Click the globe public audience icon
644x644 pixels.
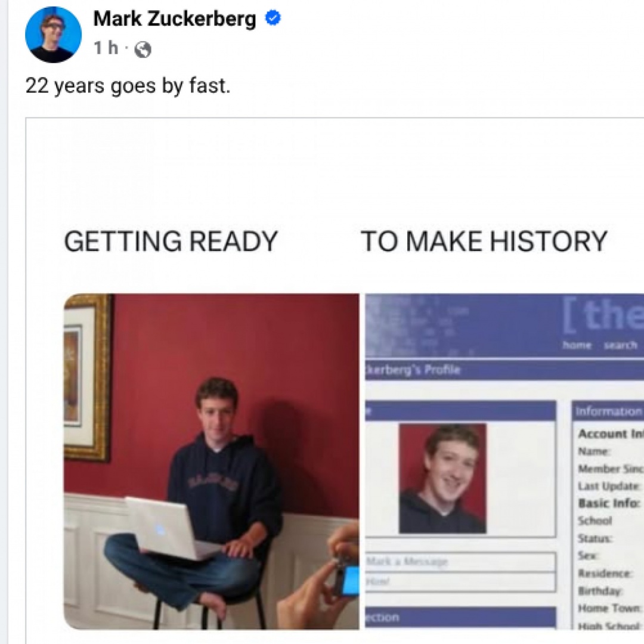coord(143,49)
